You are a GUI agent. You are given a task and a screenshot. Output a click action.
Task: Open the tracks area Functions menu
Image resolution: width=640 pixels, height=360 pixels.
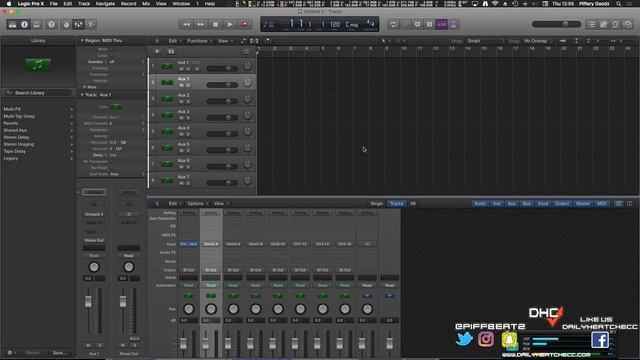(199, 41)
